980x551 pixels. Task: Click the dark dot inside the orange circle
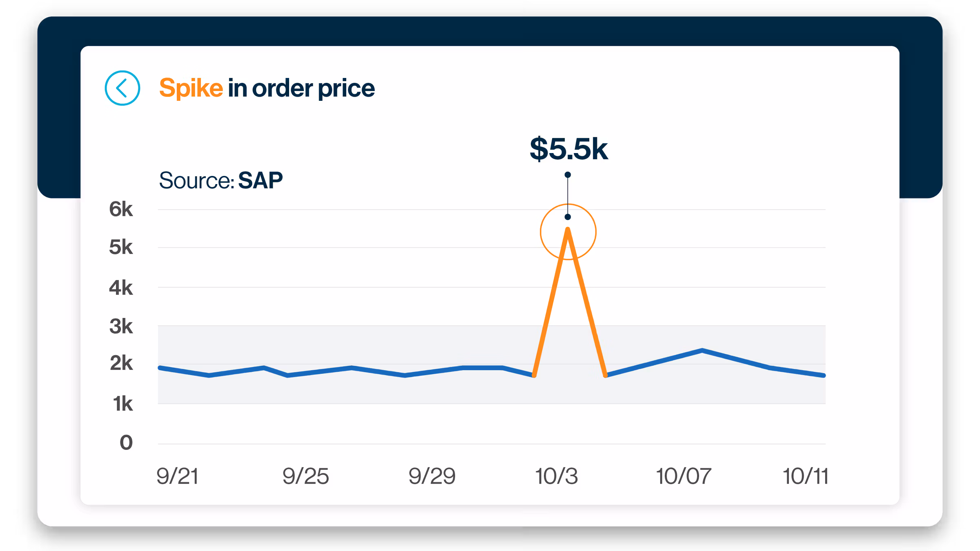(x=568, y=217)
